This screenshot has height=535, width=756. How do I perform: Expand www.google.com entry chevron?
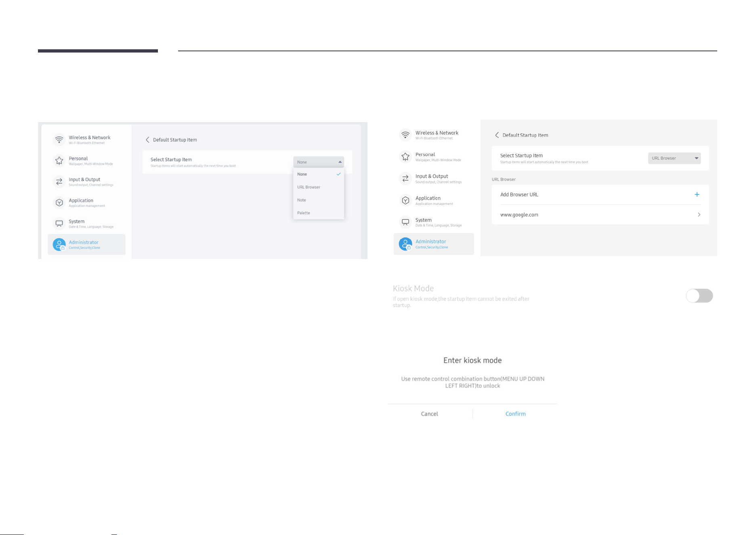699,215
